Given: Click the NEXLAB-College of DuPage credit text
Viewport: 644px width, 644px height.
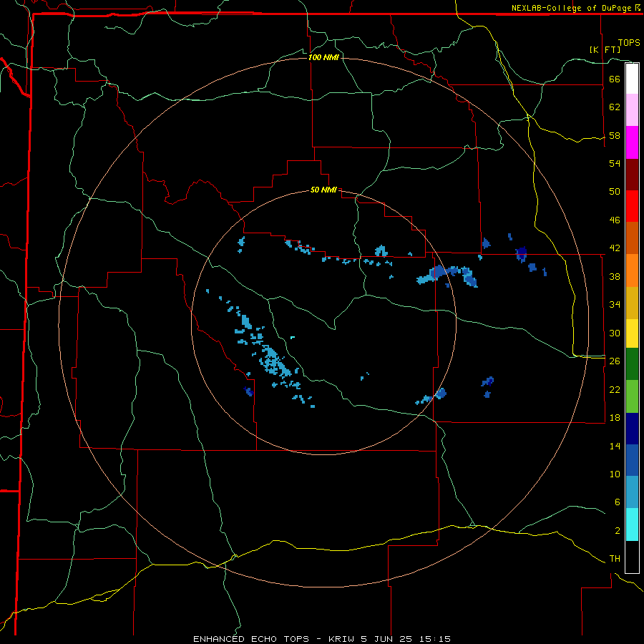Looking at the screenshot, I should click(x=575, y=8).
